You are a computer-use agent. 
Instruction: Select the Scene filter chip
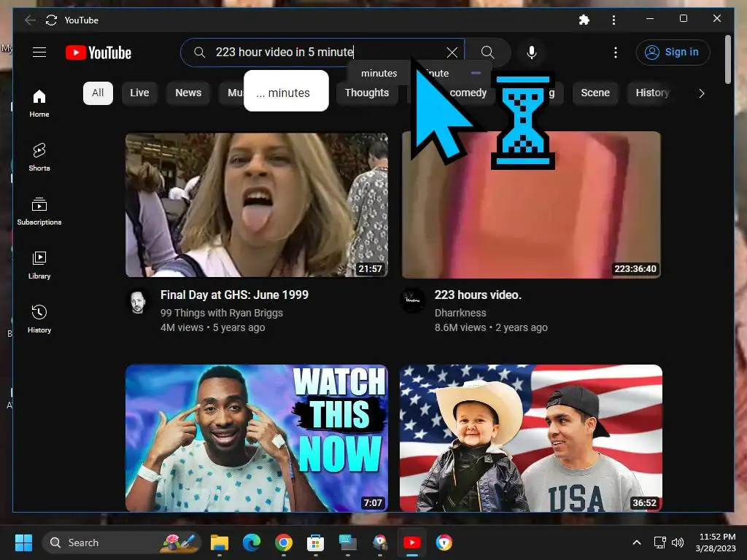click(595, 93)
